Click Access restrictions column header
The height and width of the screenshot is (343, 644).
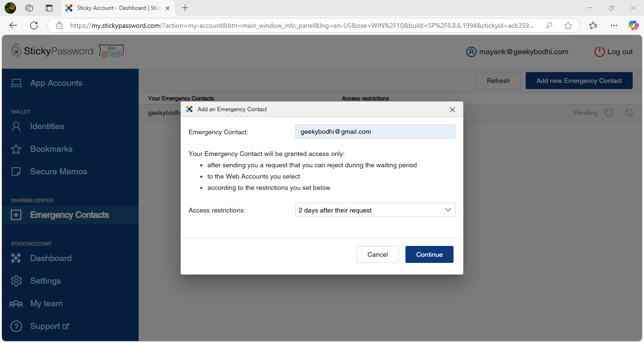(x=365, y=98)
